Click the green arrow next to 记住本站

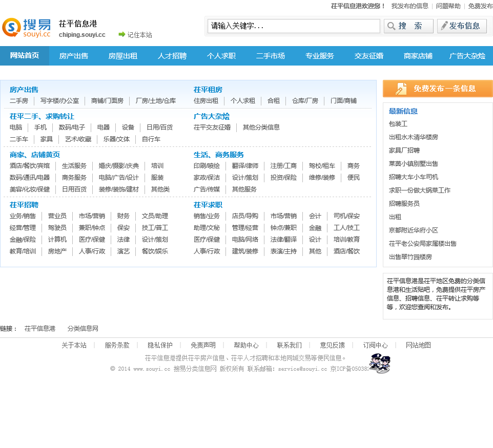click(x=122, y=34)
